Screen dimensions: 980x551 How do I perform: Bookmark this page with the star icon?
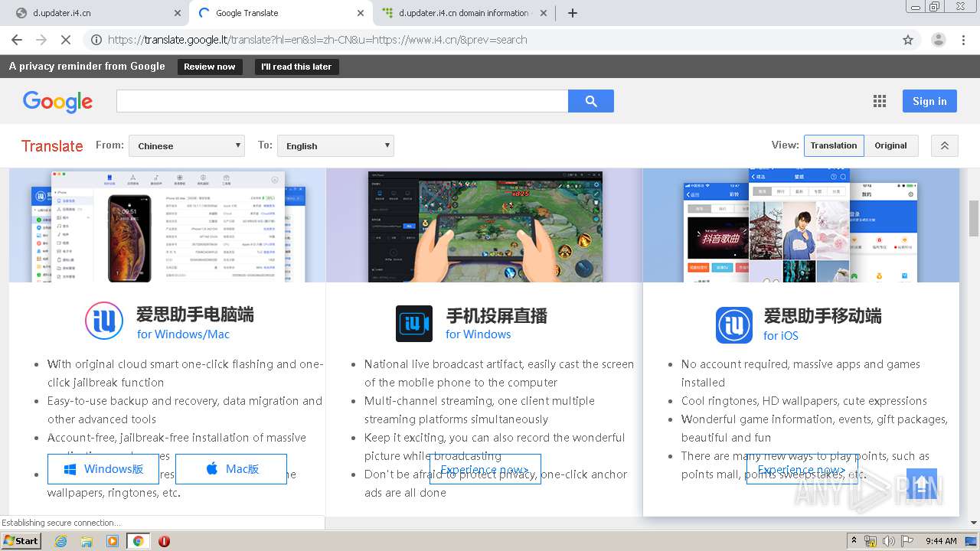click(908, 40)
